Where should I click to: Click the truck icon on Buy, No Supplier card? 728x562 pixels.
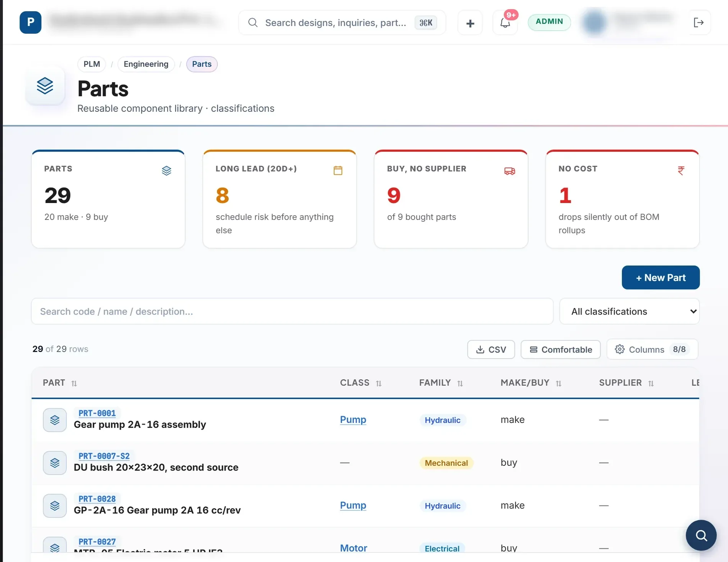coord(510,171)
